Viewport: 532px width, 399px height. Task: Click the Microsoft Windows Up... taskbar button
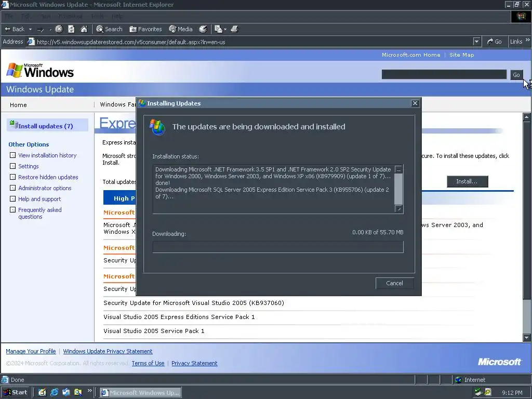[140, 393]
